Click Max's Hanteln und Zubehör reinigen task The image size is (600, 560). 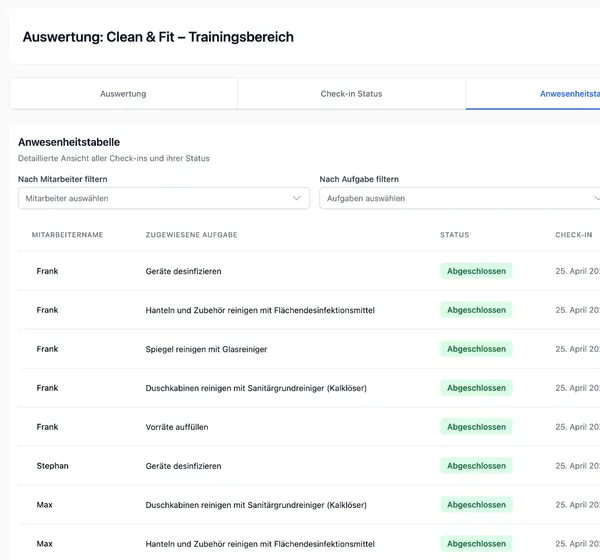[260, 544]
